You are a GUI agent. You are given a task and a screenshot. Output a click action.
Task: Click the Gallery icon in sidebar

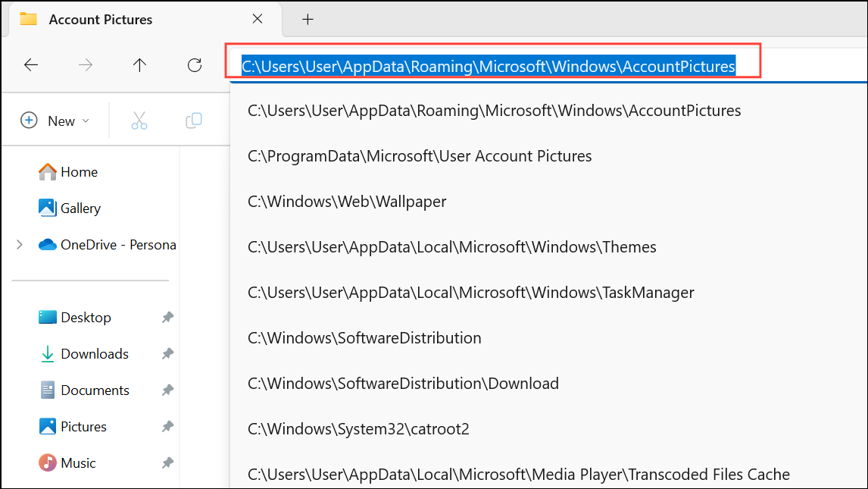tap(47, 208)
